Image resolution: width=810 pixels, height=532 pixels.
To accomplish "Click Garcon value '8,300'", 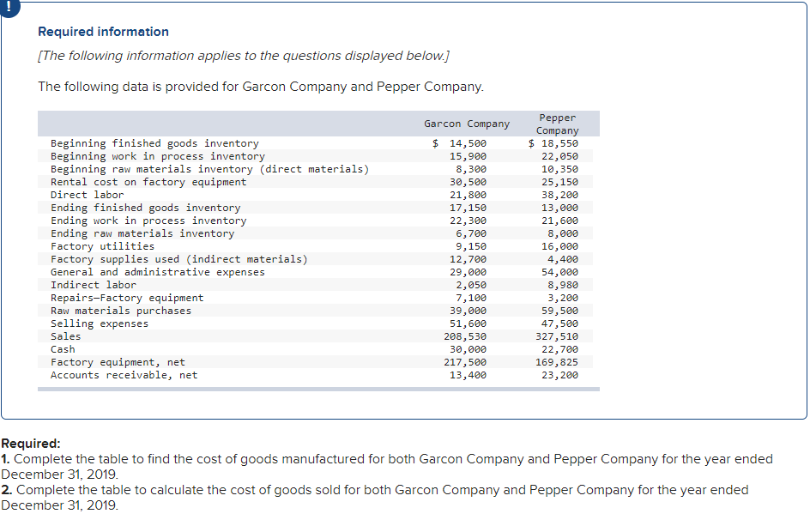I will tap(470, 169).
